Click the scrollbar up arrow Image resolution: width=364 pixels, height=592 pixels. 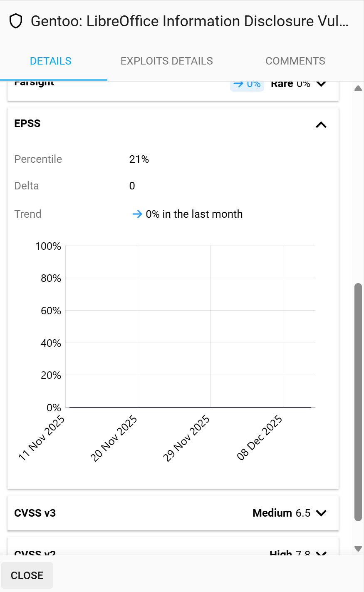point(358,89)
